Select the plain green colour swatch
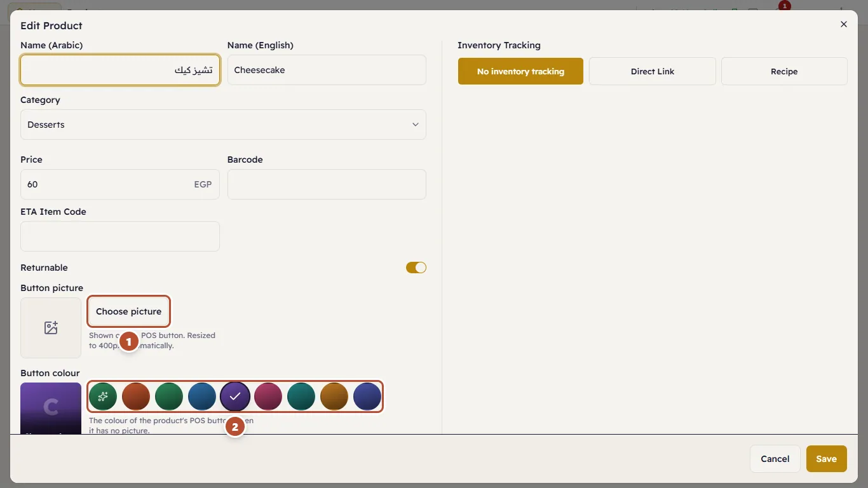The width and height of the screenshot is (868, 488). (169, 396)
